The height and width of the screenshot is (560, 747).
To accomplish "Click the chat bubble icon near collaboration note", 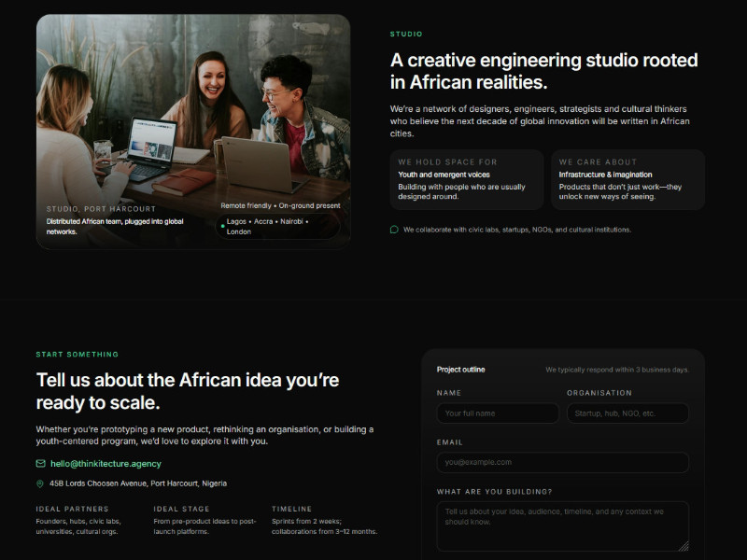I will (394, 230).
